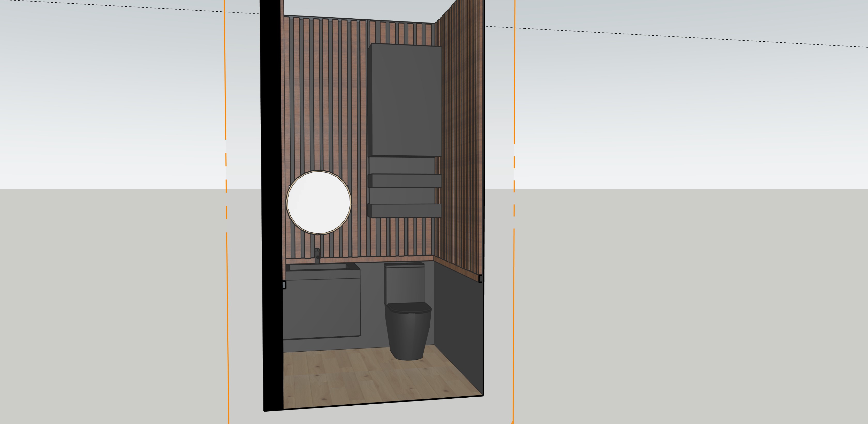The height and width of the screenshot is (424, 868).
Task: Click the round wall mirror
Action: (x=319, y=202)
